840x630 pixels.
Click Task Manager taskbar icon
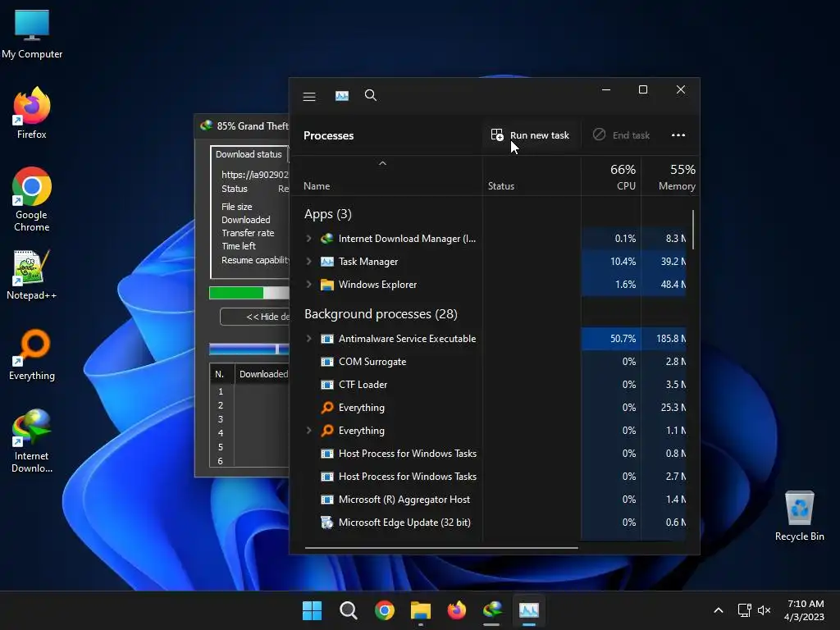529,610
